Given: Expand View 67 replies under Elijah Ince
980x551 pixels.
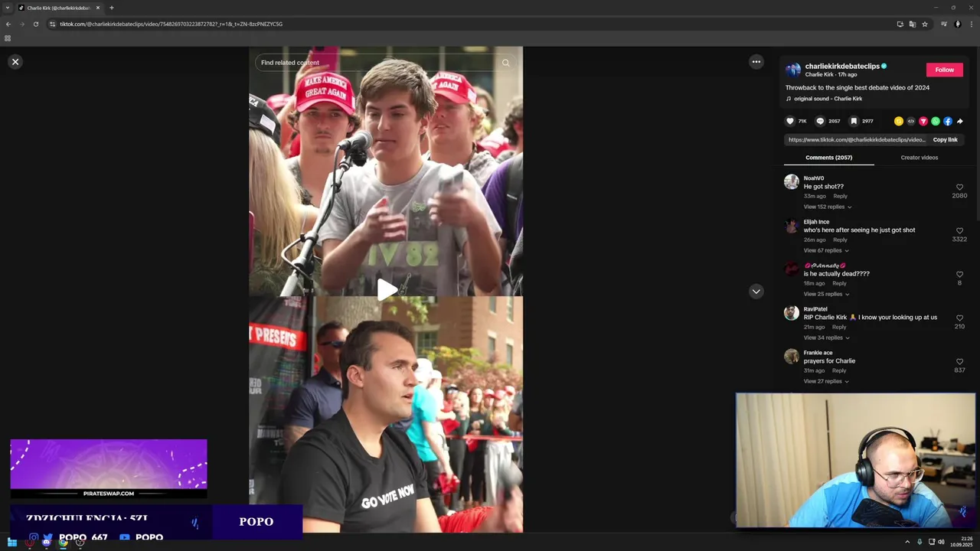Looking at the screenshot, I should [x=825, y=250].
